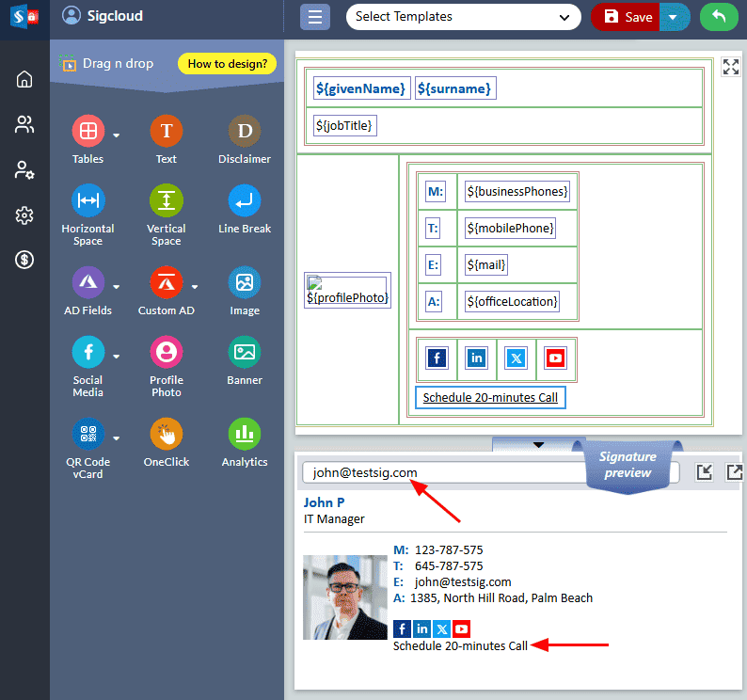Click the Banner element icon
This screenshot has width=747, height=700.
click(244, 353)
